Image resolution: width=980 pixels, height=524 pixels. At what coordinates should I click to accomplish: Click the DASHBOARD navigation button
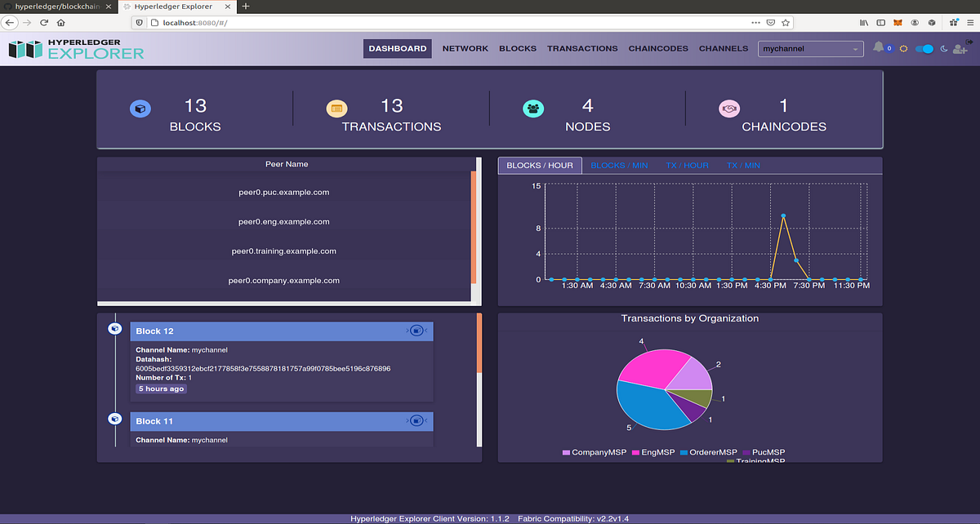click(397, 48)
